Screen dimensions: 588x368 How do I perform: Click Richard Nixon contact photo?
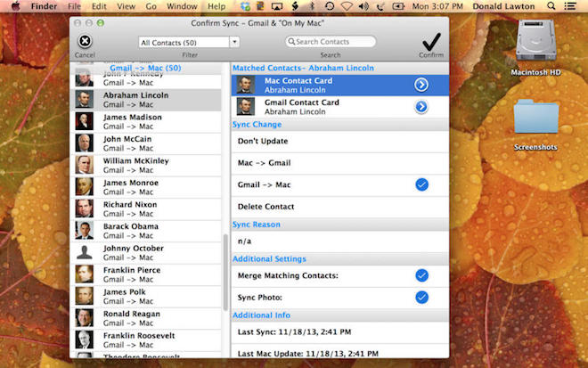coord(84,209)
